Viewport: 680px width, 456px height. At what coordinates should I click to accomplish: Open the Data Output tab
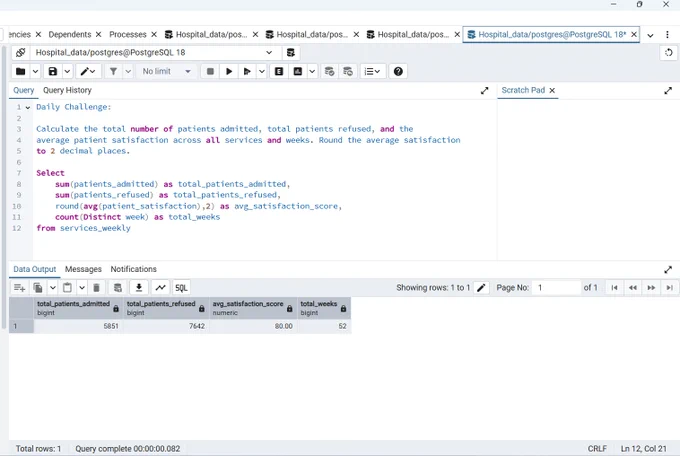[35, 269]
